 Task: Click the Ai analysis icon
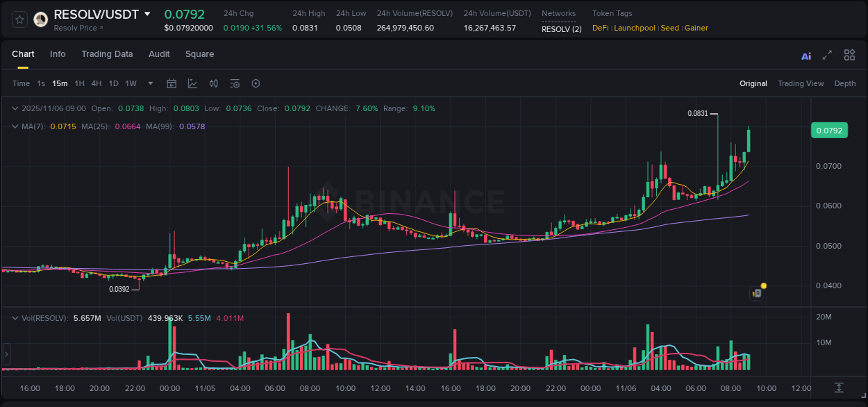point(806,55)
